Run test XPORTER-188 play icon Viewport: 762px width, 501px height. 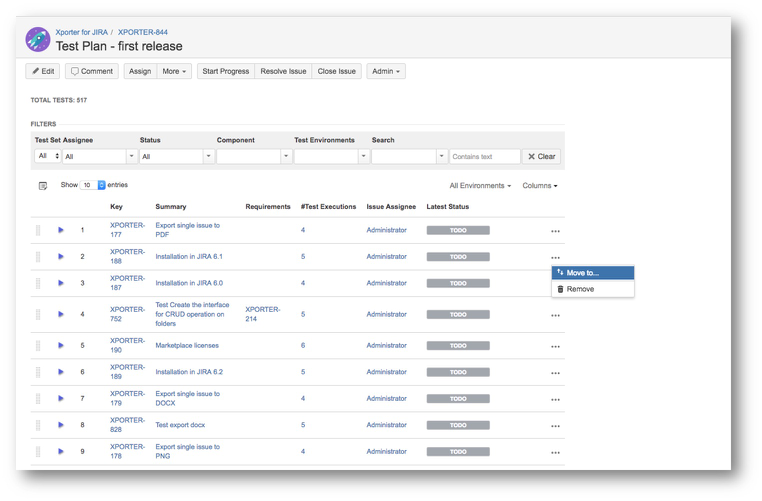click(x=61, y=256)
